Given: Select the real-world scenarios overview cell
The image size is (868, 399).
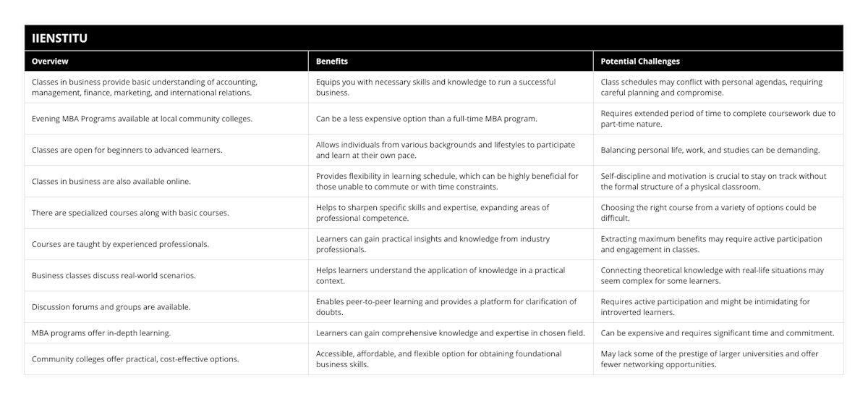Looking at the screenshot, I should coord(166,276).
